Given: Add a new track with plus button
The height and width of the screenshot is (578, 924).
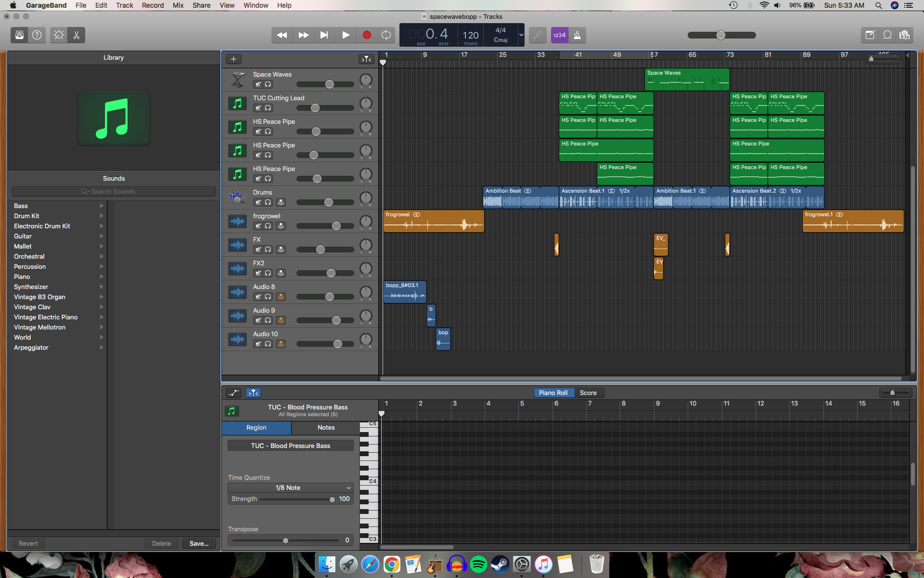Looking at the screenshot, I should [x=233, y=59].
